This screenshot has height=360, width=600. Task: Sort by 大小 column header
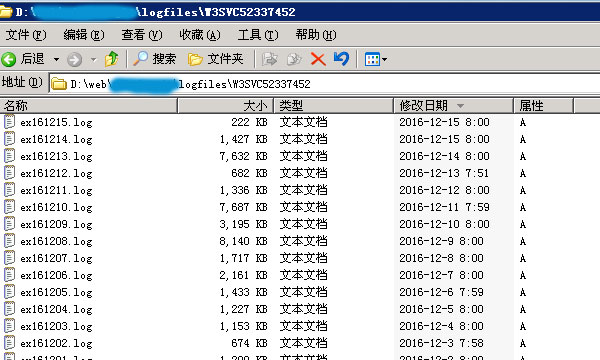225,106
